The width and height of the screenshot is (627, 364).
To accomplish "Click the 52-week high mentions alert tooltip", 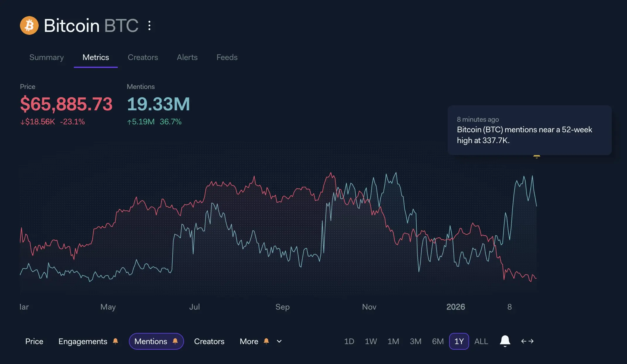I will [x=529, y=130].
